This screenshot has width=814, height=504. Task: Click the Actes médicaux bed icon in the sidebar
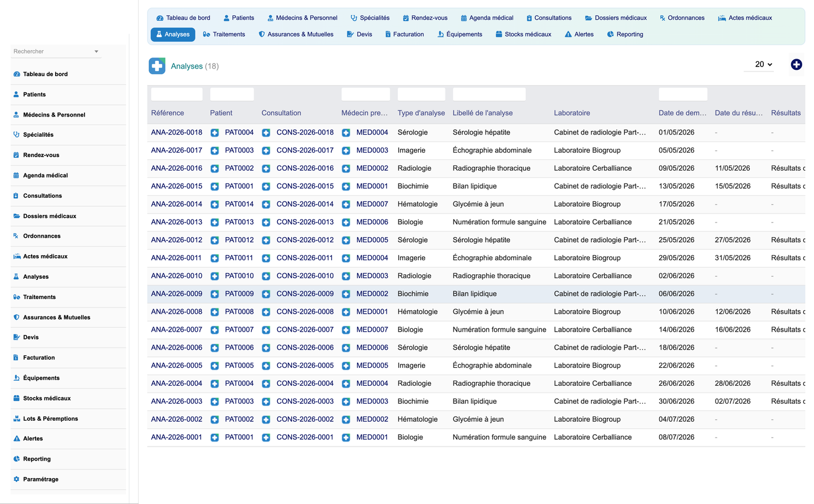tap(17, 256)
